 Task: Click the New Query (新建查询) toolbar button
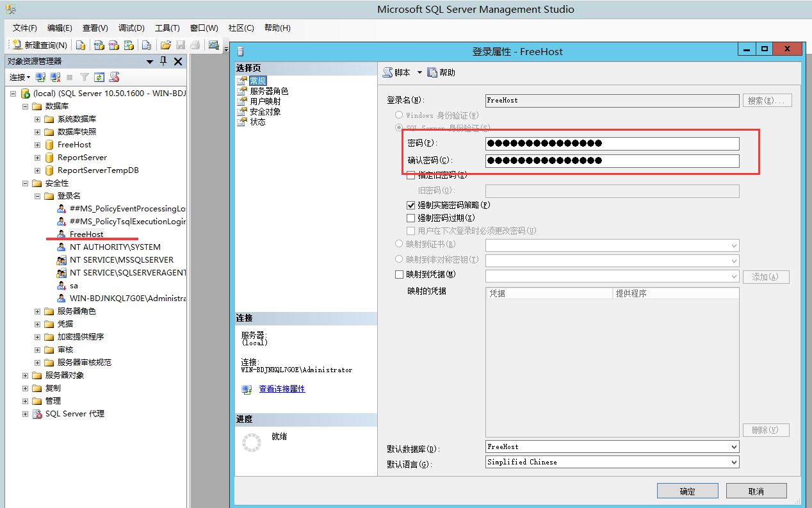[40, 45]
